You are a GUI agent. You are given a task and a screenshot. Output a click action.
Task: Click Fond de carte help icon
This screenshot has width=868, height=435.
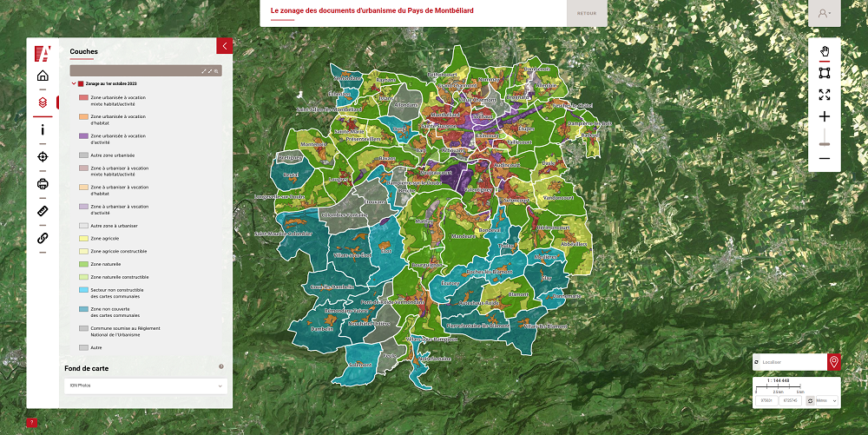[x=220, y=366]
